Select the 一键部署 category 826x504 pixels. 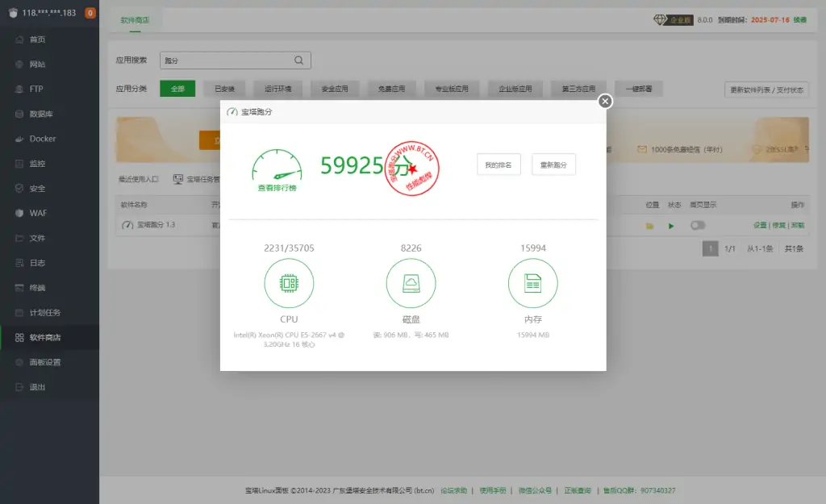point(639,89)
